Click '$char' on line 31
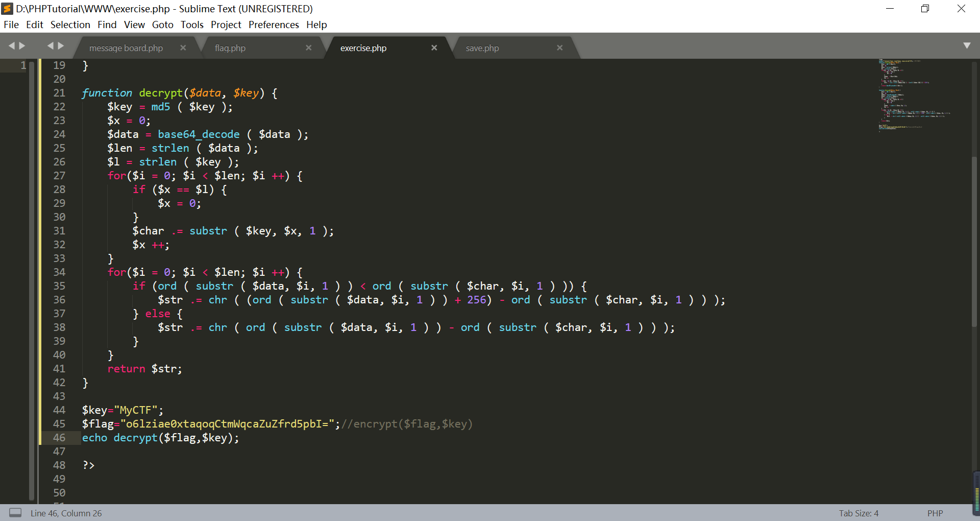 tap(148, 231)
